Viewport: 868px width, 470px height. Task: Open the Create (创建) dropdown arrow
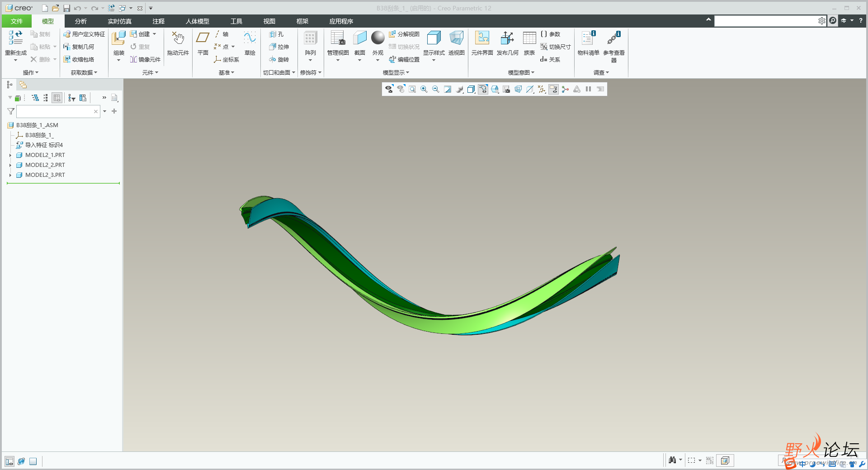(x=155, y=34)
